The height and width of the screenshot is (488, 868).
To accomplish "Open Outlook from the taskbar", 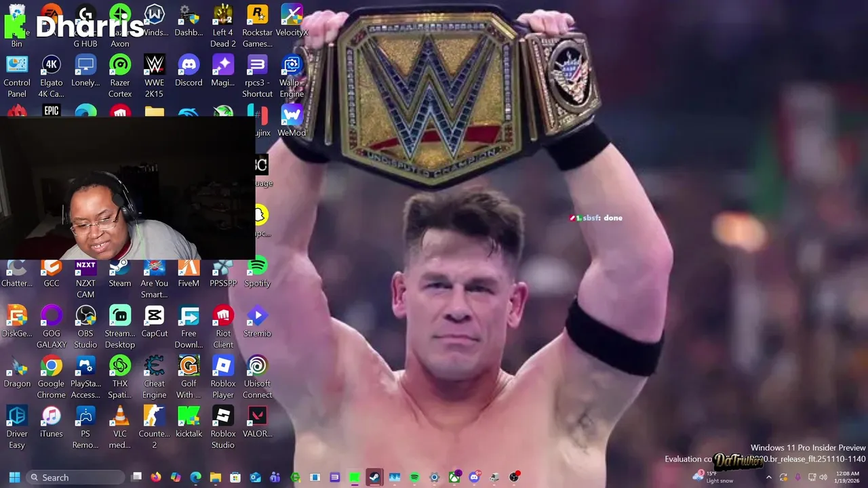I will click(x=255, y=477).
